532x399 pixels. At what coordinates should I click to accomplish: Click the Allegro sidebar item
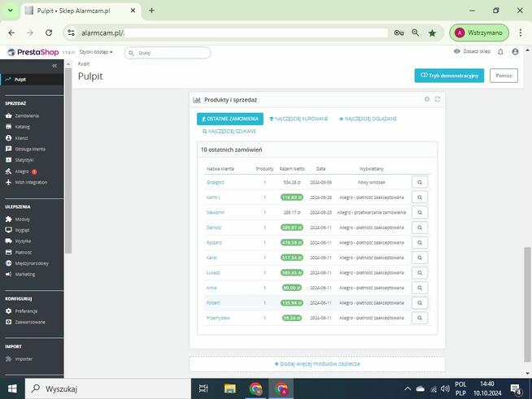22,171
